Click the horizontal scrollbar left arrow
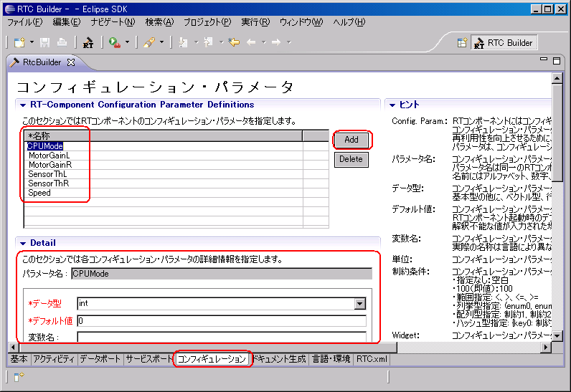 (x=14, y=348)
